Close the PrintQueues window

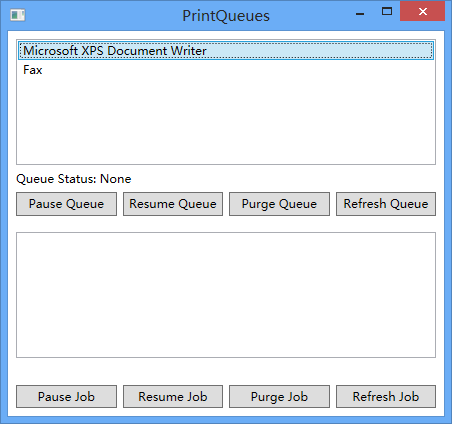coord(423,12)
